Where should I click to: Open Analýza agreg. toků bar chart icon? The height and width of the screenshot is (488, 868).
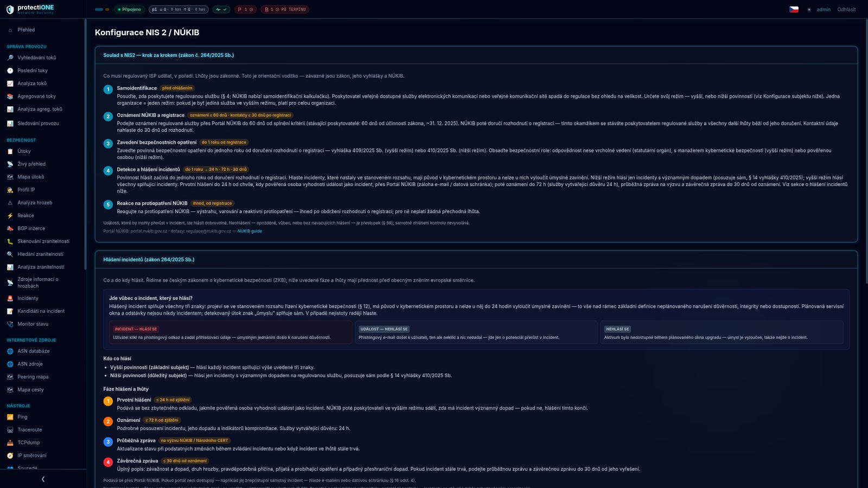coord(10,110)
